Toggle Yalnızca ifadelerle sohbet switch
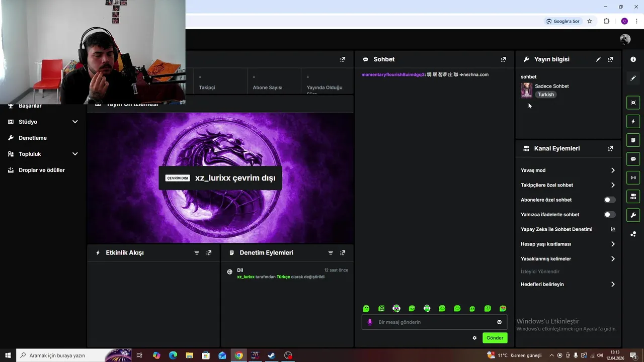The height and width of the screenshot is (362, 644). [609, 215]
